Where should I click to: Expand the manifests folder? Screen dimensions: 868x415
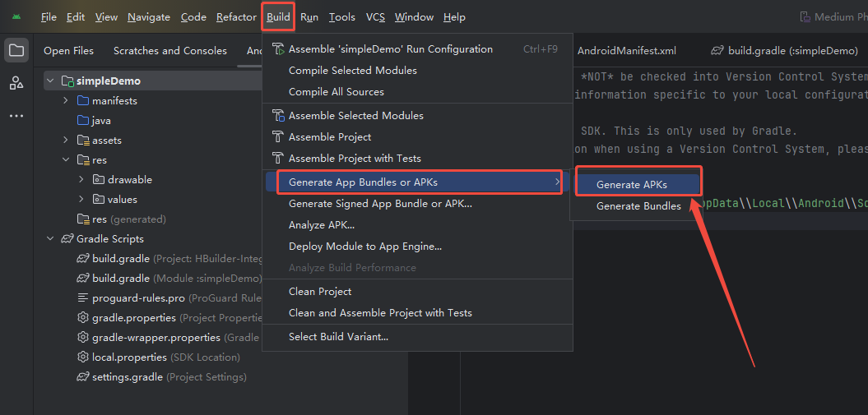(x=66, y=101)
